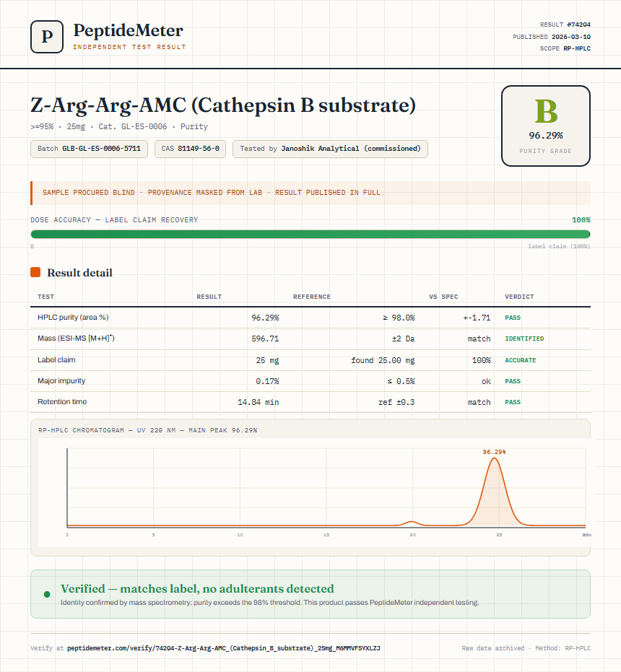Click the small impurity peak near 20 min
The height and width of the screenshot is (672, 621).
pos(412,523)
